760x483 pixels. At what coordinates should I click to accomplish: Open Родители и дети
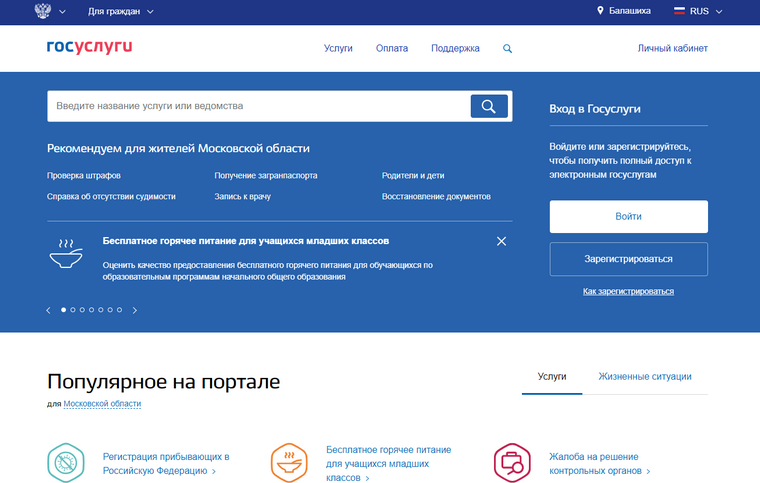tap(413, 175)
